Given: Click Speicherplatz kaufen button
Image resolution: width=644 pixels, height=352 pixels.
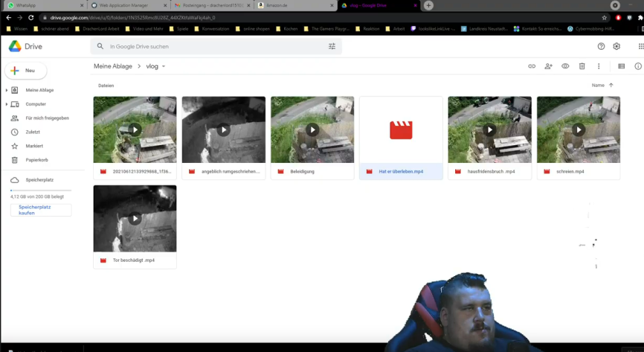Looking at the screenshot, I should (x=41, y=210).
